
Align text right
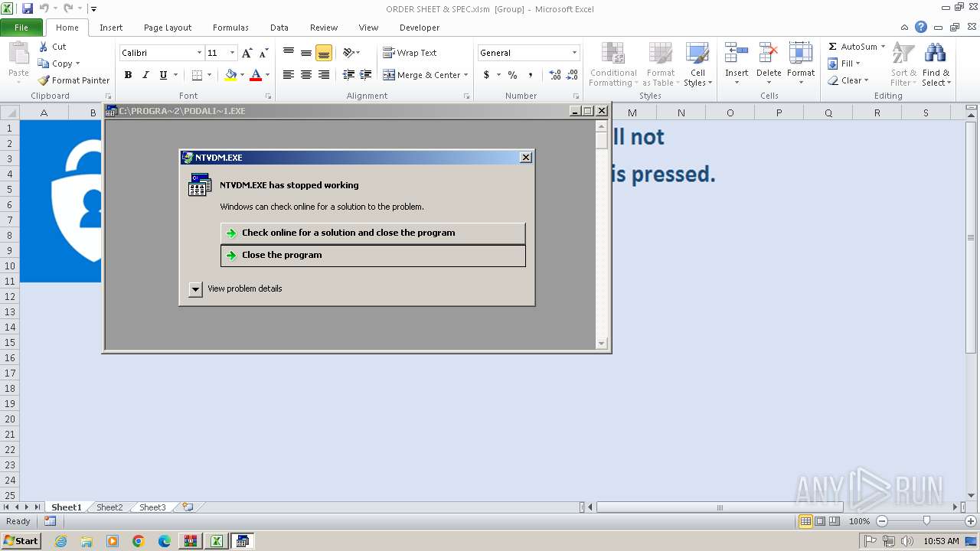click(x=324, y=75)
